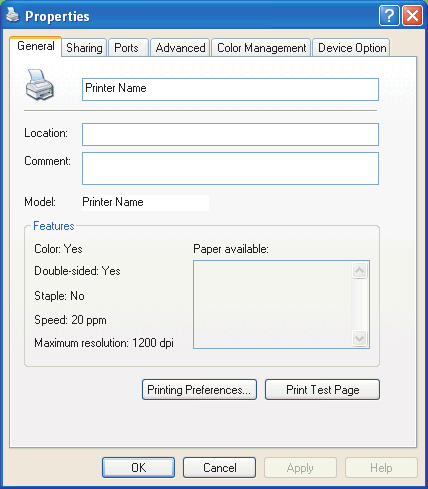Click the 'Comment:' label
The height and width of the screenshot is (489, 428).
[47, 161]
